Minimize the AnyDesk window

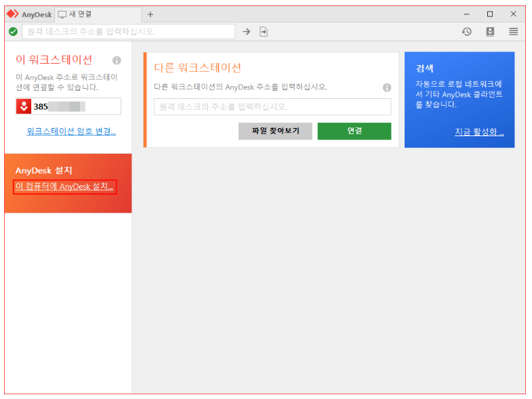tap(466, 14)
